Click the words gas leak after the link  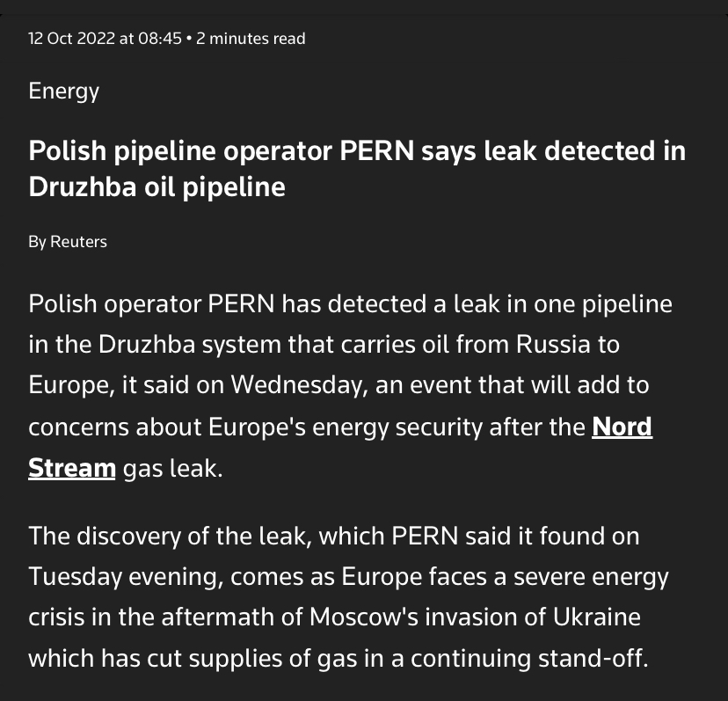172,469
